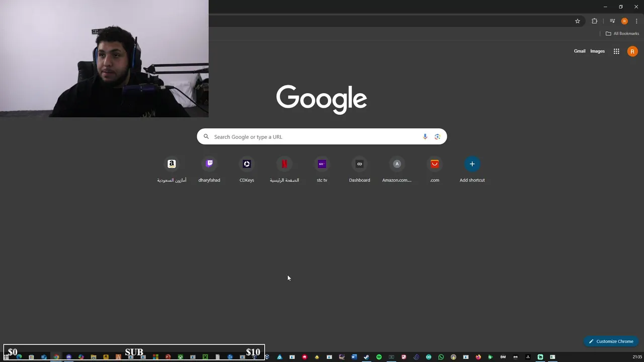Open the Images link
The image size is (644, 362).
tap(597, 51)
